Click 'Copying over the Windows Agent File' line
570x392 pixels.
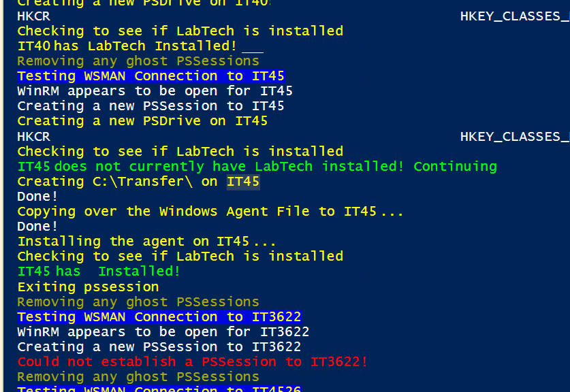tap(210, 212)
